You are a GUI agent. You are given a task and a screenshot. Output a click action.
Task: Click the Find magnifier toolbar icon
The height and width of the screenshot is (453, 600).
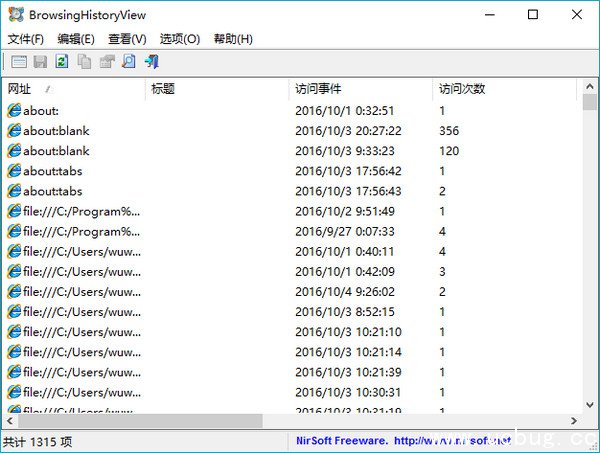pos(128,62)
